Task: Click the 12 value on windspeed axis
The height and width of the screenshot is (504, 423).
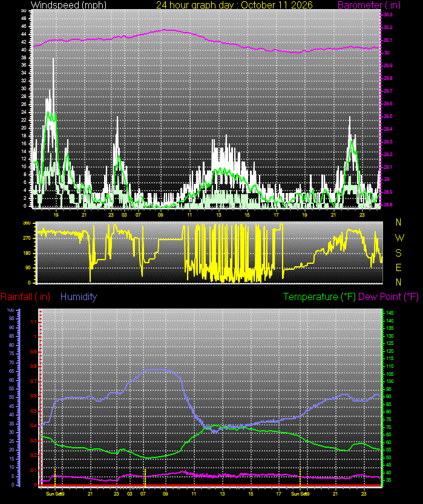Action: tap(24, 159)
